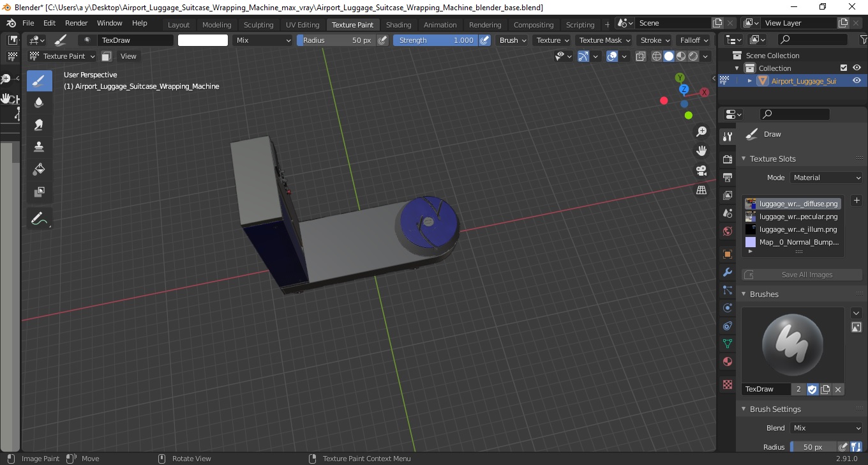Open the Texture Mask dropdown
The image size is (868, 465).
[604, 40]
